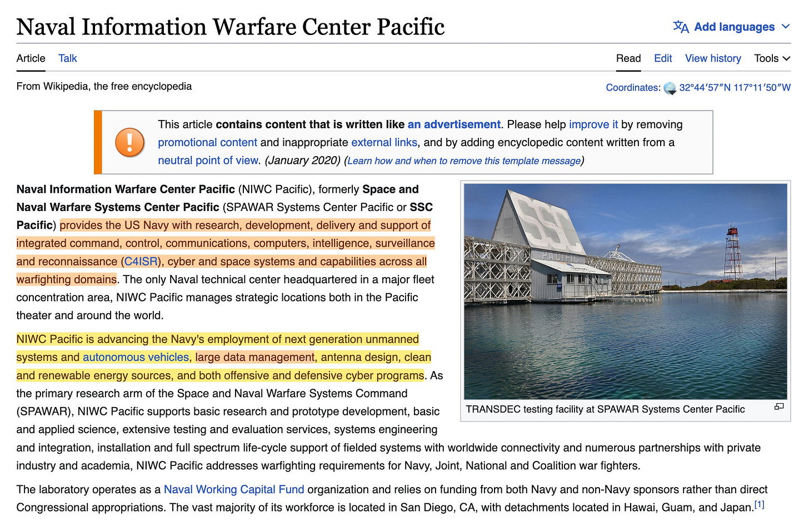Follow the 'neutral point of view' link
This screenshot has width=809, height=532.
point(208,160)
